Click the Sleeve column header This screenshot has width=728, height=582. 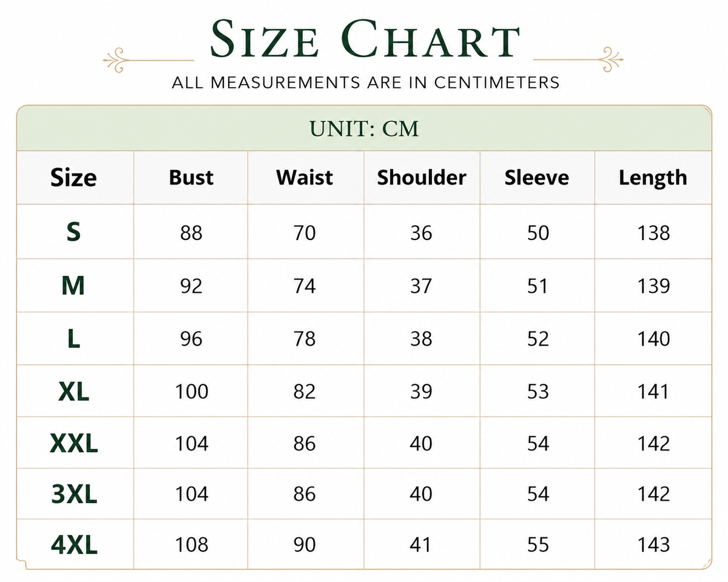point(537,178)
